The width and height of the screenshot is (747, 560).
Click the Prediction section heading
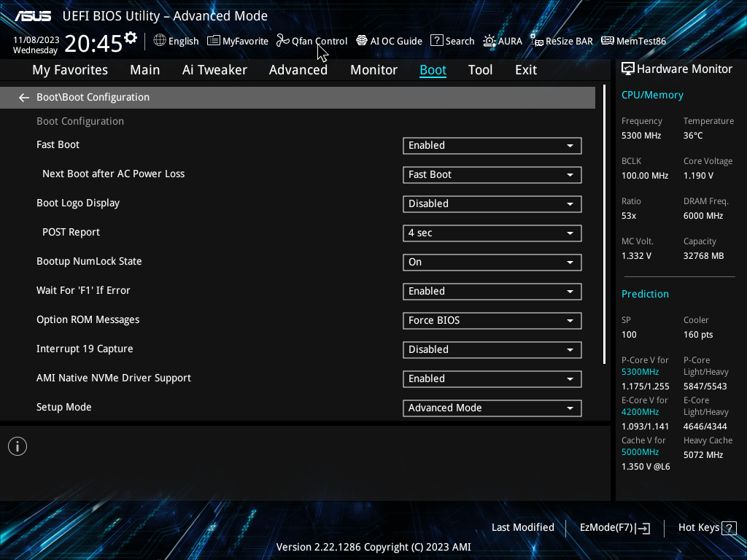point(645,295)
